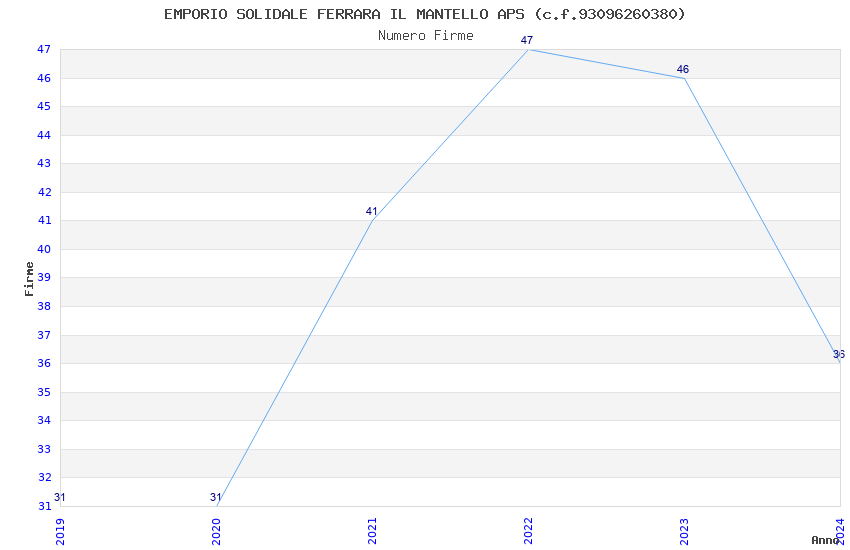
Task: Click the y-axis tick label 38
Action: tap(44, 306)
